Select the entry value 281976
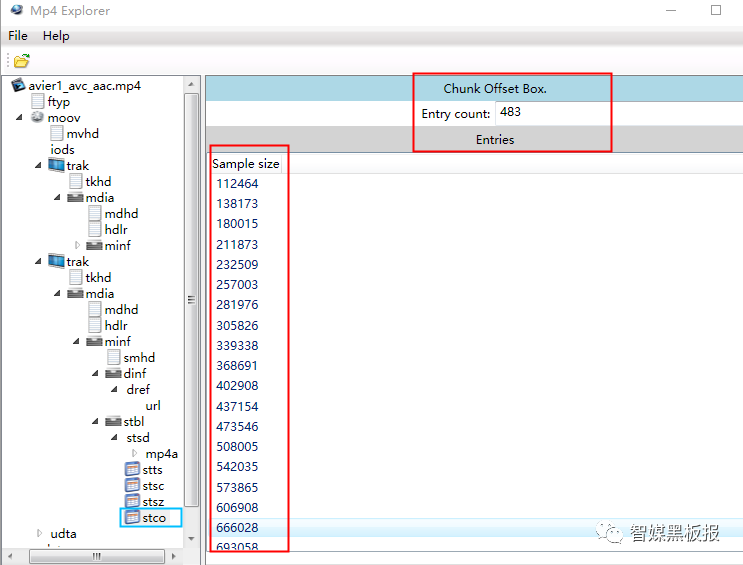This screenshot has height=565, width=743. pyautogui.click(x=237, y=304)
